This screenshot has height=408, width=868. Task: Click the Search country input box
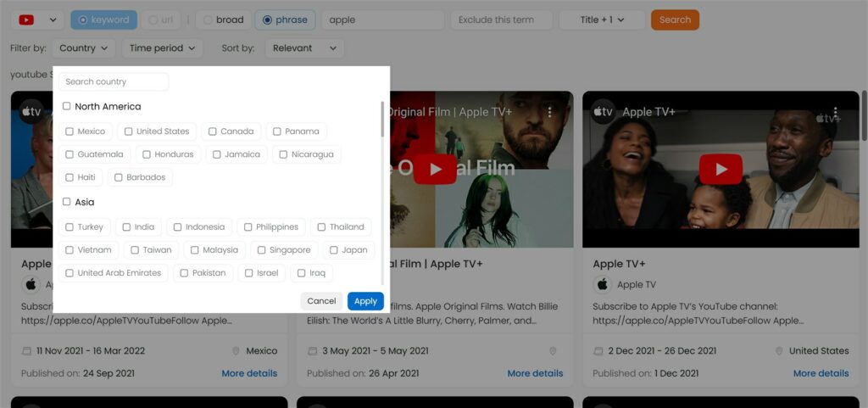114,82
